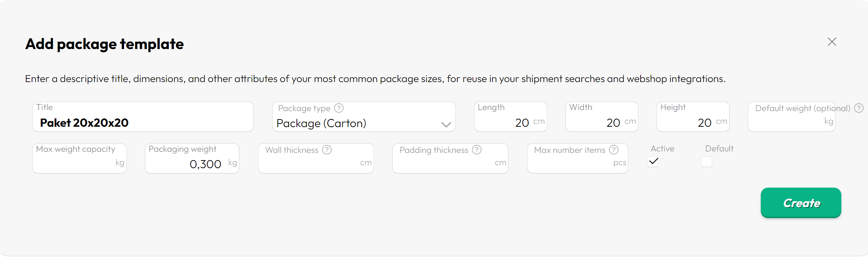Close the Add package template dialog
The width and height of the screenshot is (868, 268).
click(x=832, y=42)
